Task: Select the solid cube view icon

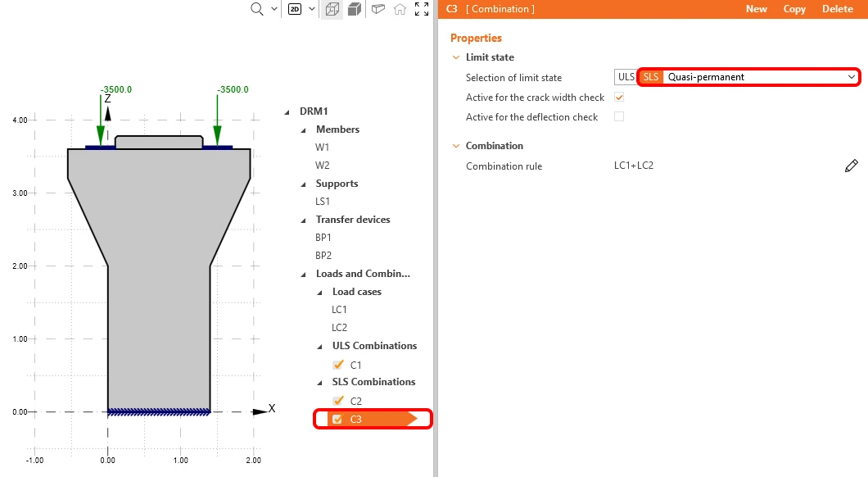Action: 355,9
